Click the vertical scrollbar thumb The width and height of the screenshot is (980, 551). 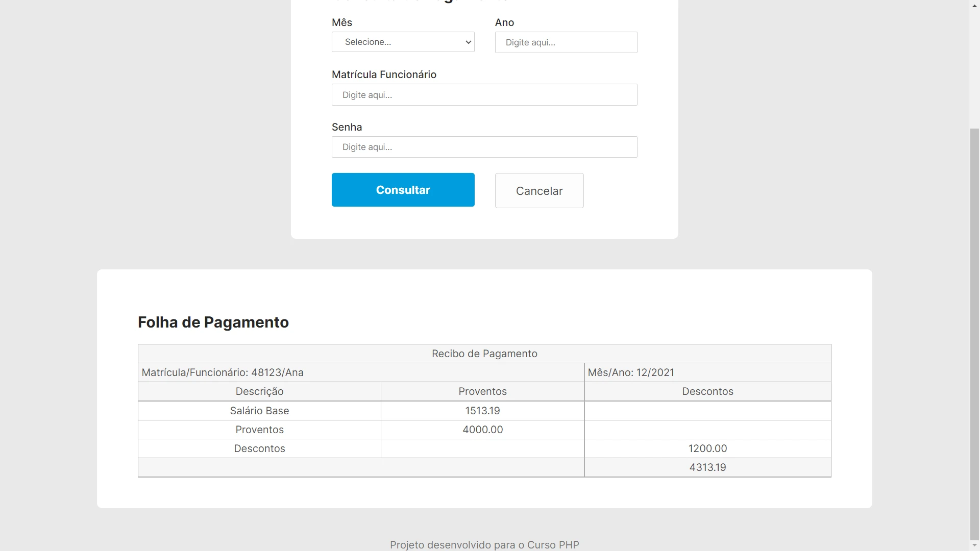tap(974, 334)
